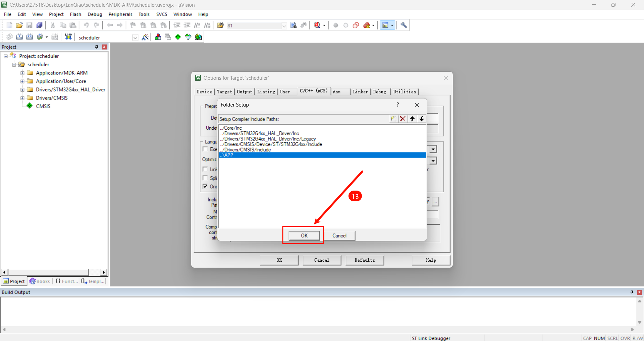Expand the Drivers/CMSIS tree node
Screen dimensions: 644x341
pyautogui.click(x=22, y=98)
